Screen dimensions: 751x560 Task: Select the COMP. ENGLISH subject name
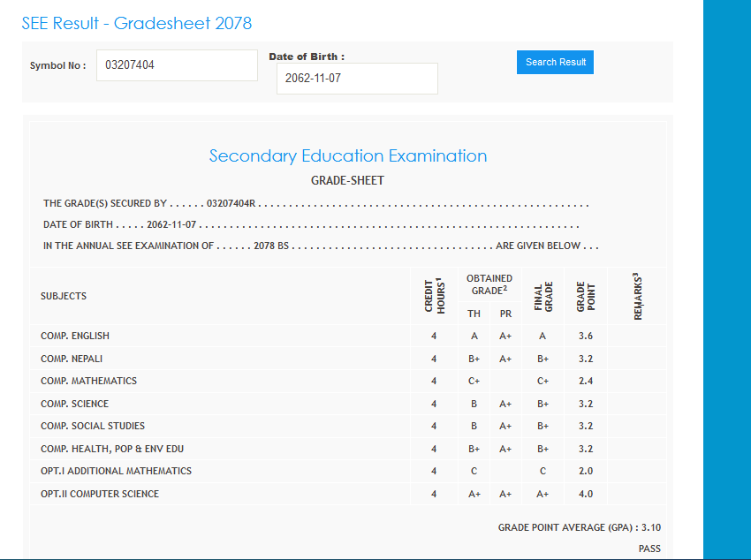75,337
